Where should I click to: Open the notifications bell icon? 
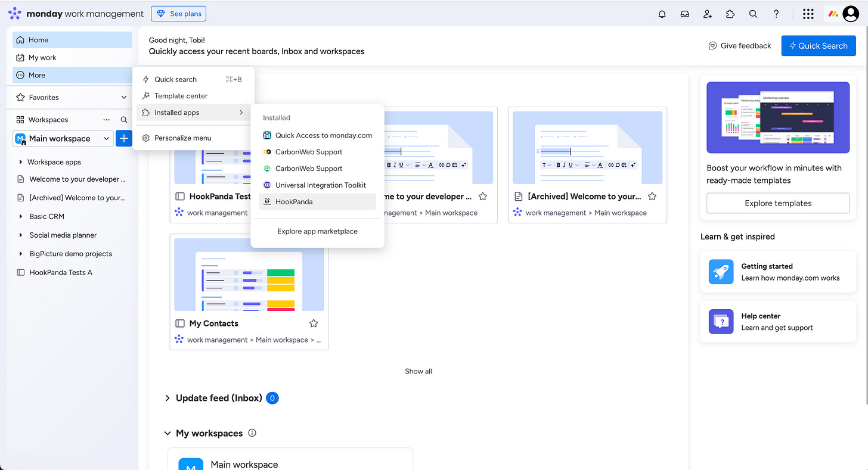662,14
